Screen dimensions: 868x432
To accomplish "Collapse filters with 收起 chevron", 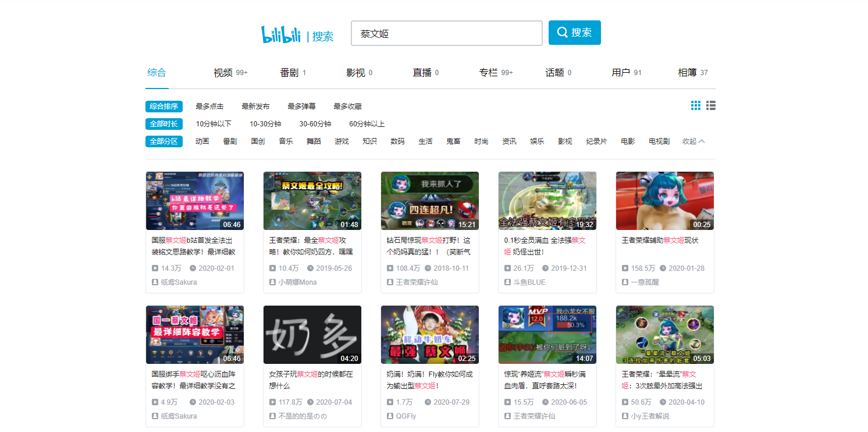I will (693, 141).
